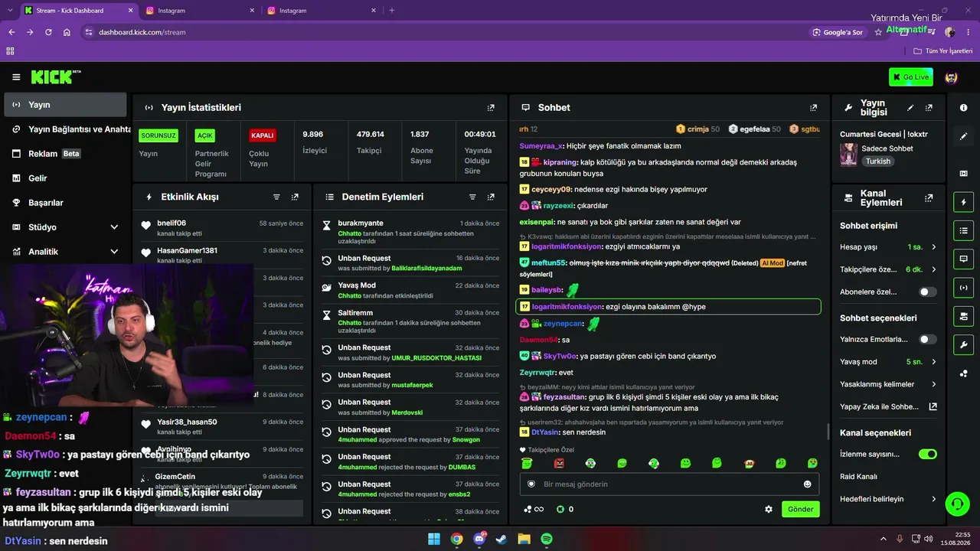980x551 pixels.
Task: Open Yapay Zeka ile Sohbet external link
Action: coord(933,407)
